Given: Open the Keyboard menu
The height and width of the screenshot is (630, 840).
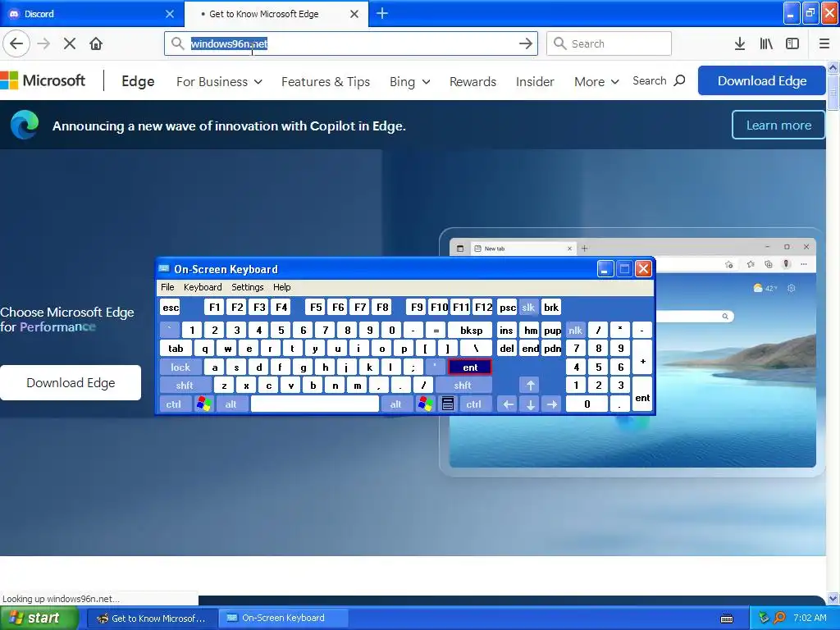Looking at the screenshot, I should coord(203,287).
